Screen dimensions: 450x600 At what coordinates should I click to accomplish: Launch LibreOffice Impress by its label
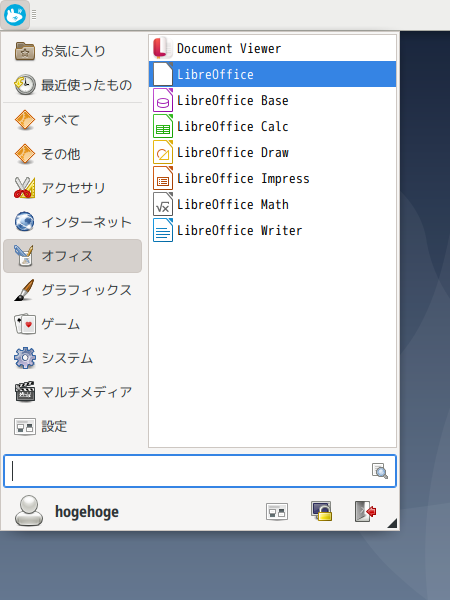point(243,179)
